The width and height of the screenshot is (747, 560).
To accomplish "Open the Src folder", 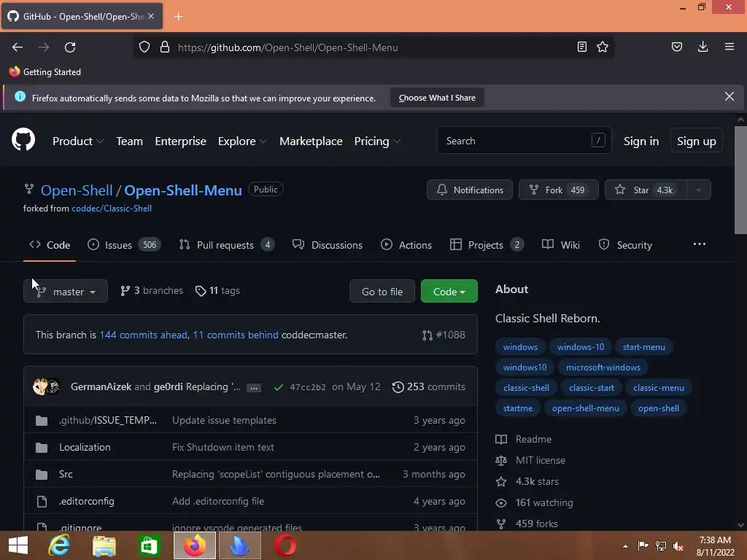I will click(66, 474).
